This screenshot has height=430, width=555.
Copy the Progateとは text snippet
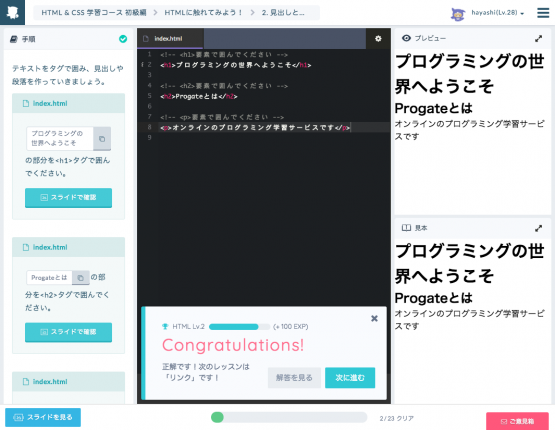click(81, 278)
